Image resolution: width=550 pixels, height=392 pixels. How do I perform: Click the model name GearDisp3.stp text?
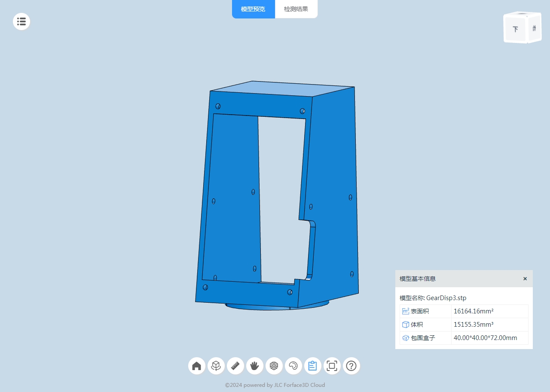(446, 298)
